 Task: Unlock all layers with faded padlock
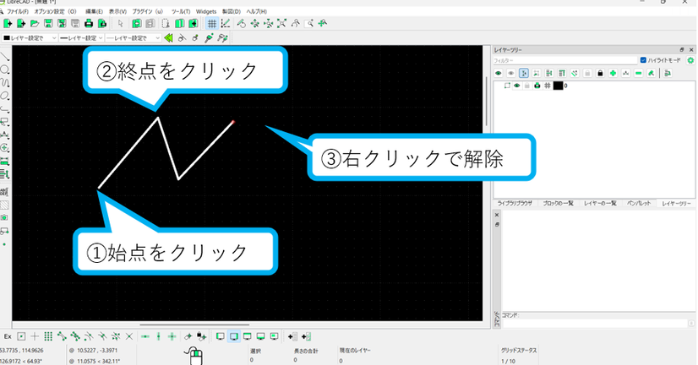(588, 73)
